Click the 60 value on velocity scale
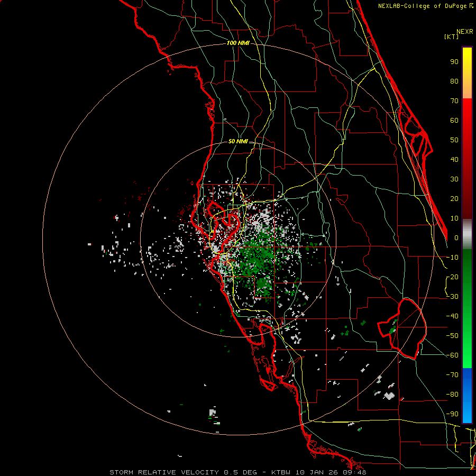 (x=454, y=121)
